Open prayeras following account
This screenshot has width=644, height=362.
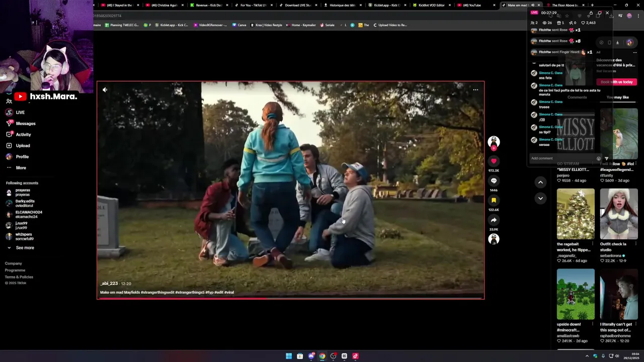click(19, 192)
